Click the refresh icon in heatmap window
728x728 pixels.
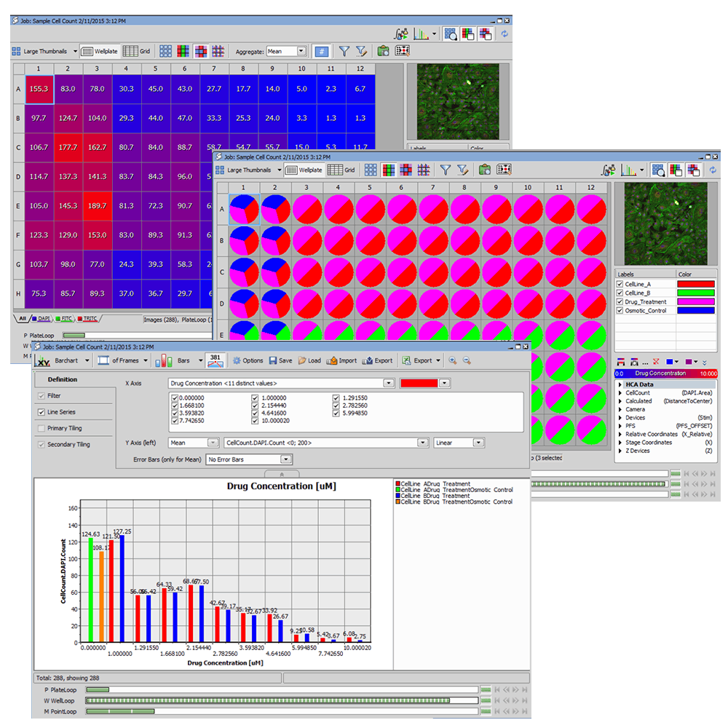(505, 33)
